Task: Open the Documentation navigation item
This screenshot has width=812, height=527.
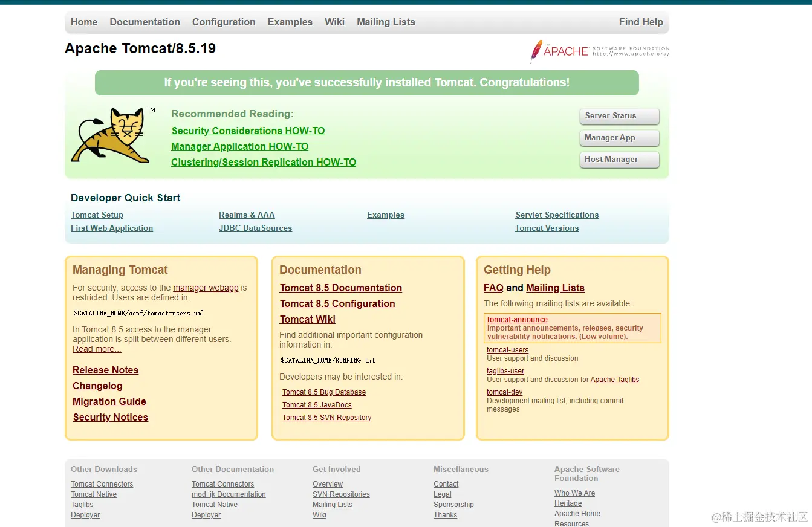Action: tap(145, 22)
